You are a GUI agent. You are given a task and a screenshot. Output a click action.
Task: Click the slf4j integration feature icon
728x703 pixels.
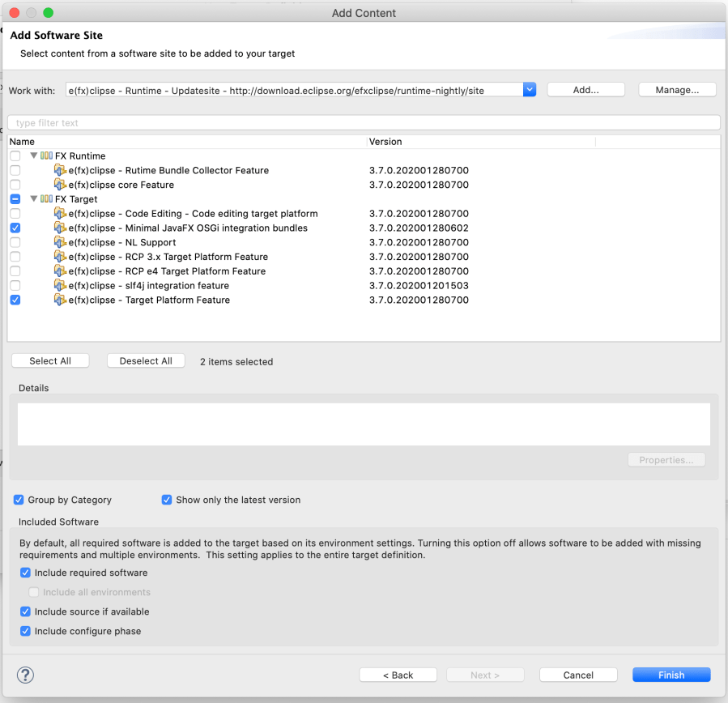(60, 286)
